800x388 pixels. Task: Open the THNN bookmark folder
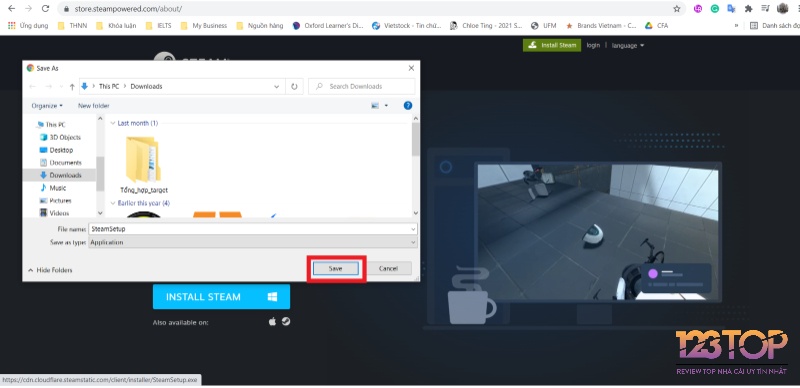coord(72,26)
